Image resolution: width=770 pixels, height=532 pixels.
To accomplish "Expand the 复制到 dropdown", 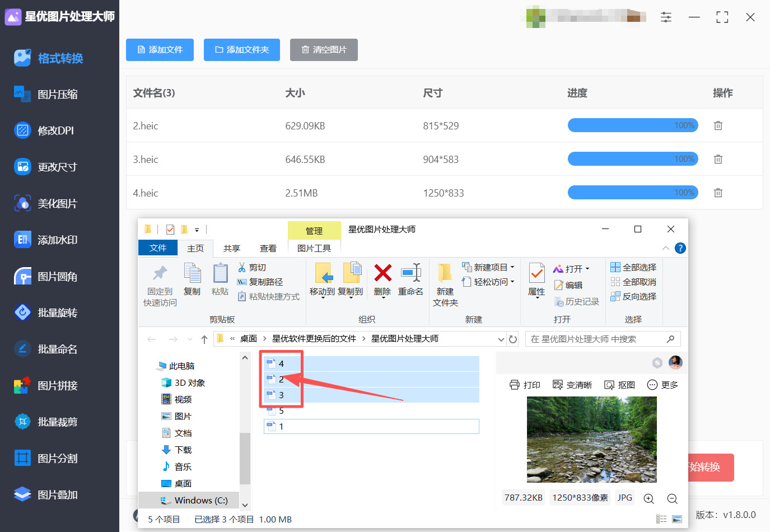I will point(350,298).
